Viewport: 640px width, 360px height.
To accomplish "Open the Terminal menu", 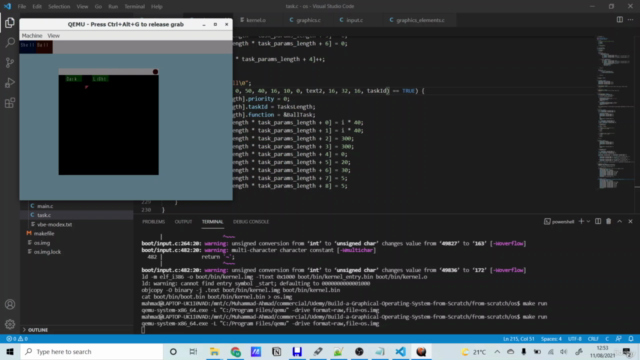I will point(135,7).
